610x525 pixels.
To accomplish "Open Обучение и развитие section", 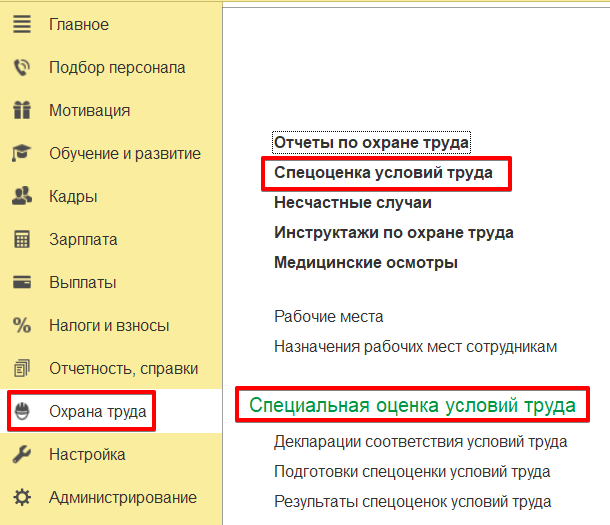I will click(125, 154).
